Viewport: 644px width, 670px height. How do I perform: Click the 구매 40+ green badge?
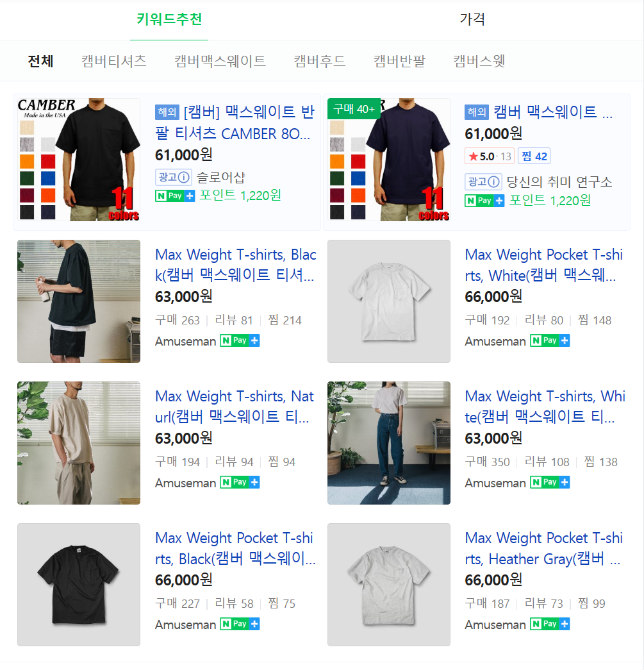click(x=354, y=109)
